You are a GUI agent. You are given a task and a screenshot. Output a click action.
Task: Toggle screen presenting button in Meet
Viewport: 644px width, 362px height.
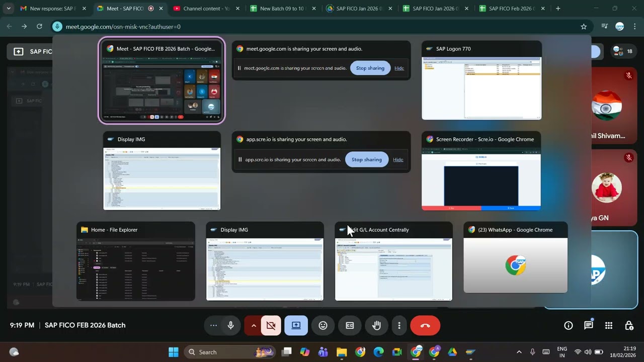[296, 325]
